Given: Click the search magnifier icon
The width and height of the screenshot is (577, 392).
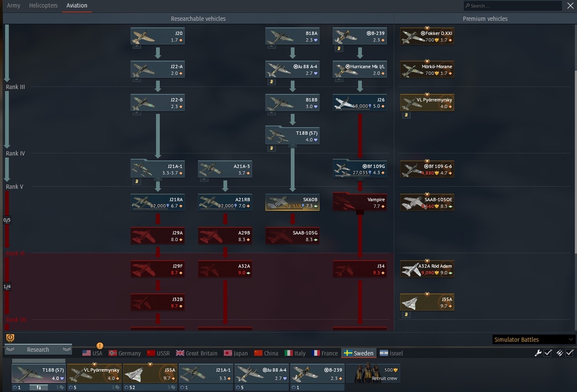Looking at the screenshot, I should [467, 5].
